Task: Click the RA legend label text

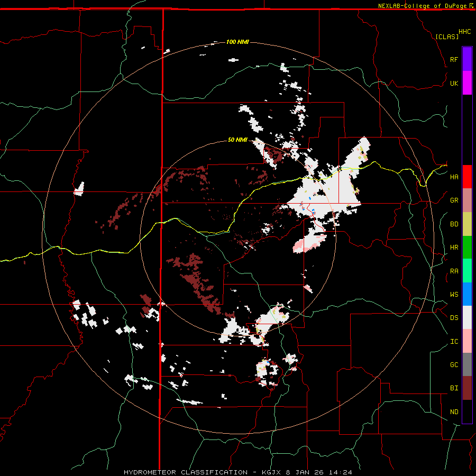Action: pyautogui.click(x=454, y=271)
